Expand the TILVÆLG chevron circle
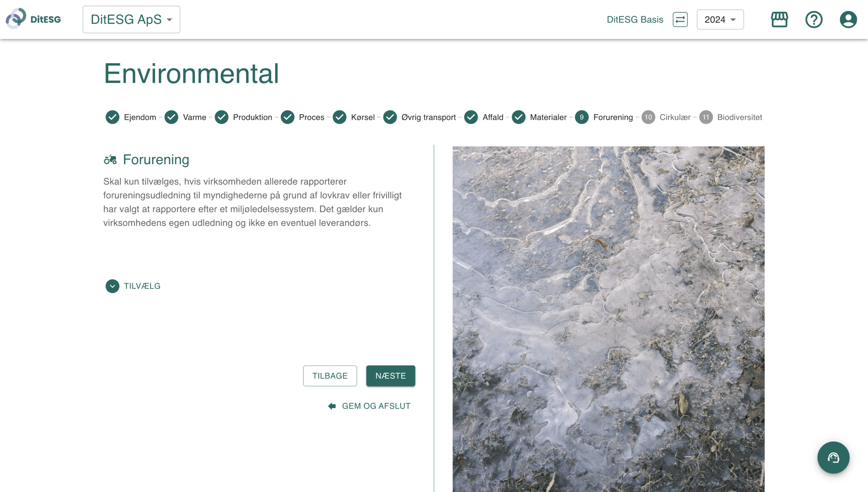Screen dimensions: 868x492 [x=112, y=286]
